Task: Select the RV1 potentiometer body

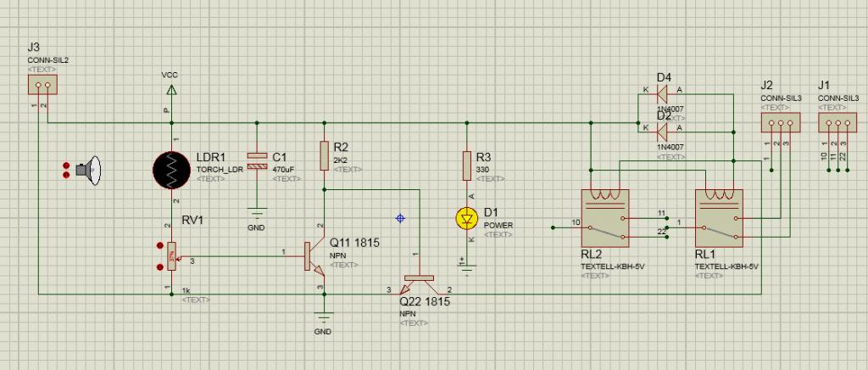Action: point(171,256)
